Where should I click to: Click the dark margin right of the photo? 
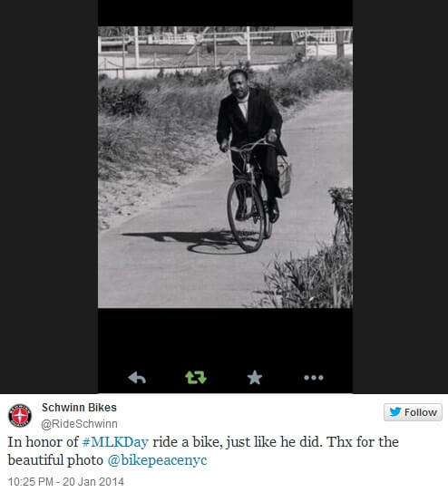[x=400, y=197]
